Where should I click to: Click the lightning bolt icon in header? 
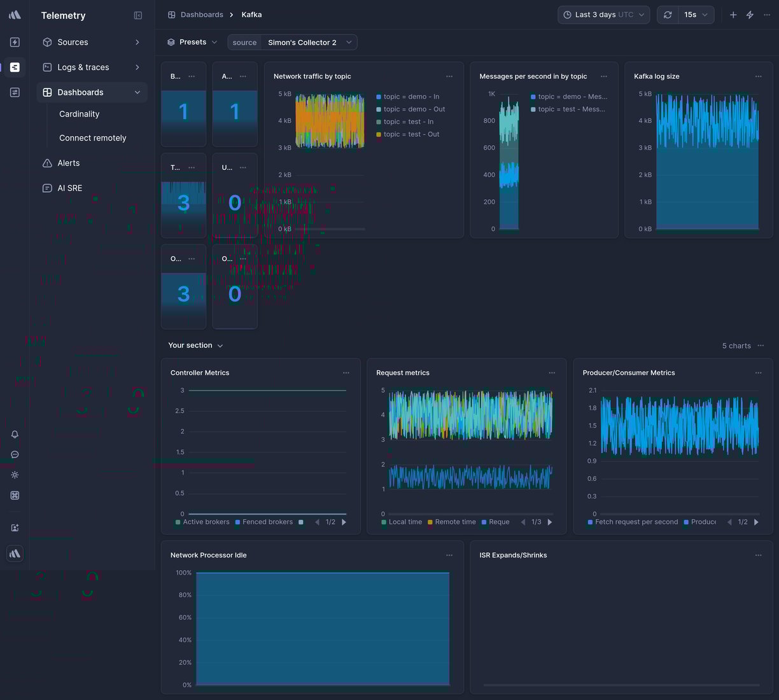pyautogui.click(x=750, y=15)
